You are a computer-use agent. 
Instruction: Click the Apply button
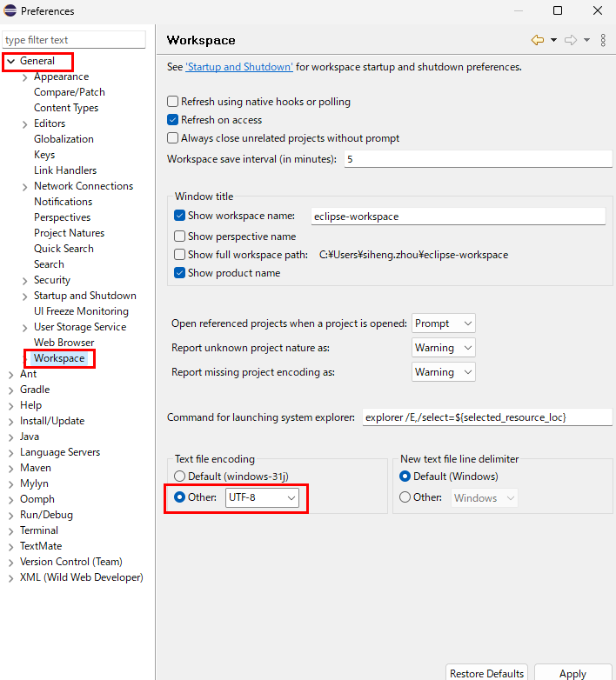[572, 673]
